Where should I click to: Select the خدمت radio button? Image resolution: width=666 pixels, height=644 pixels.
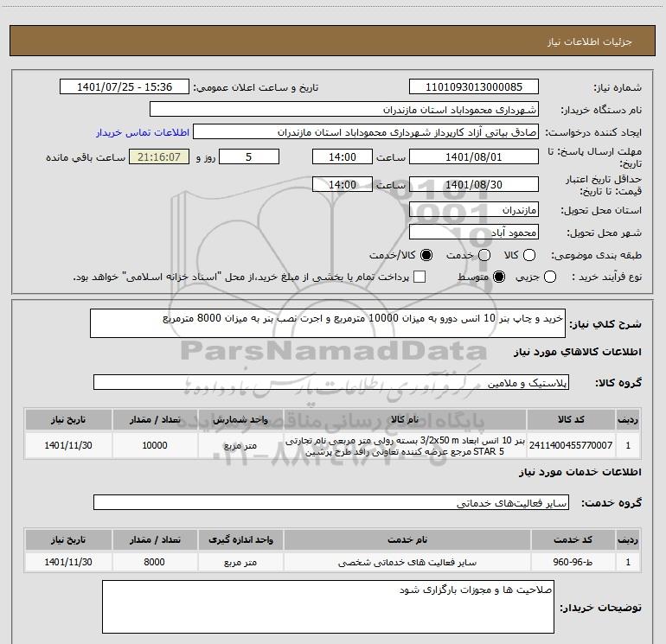(484, 255)
